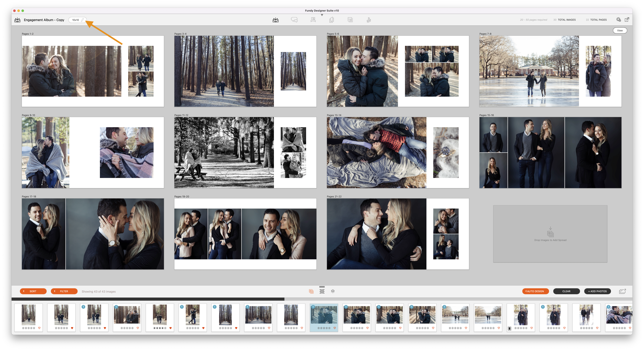Open the Album Designer module icon
The height and width of the screenshot is (350, 644).
(275, 20)
